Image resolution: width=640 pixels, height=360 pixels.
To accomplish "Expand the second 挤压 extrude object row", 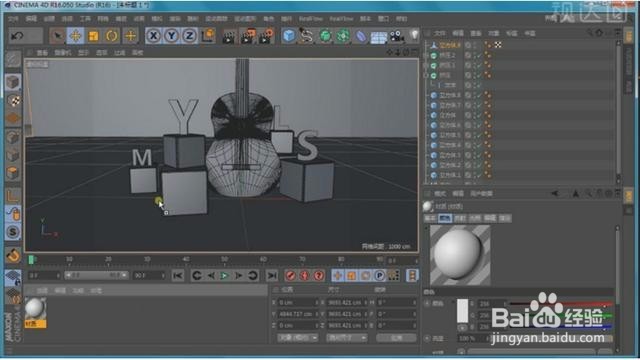I will [x=427, y=65].
